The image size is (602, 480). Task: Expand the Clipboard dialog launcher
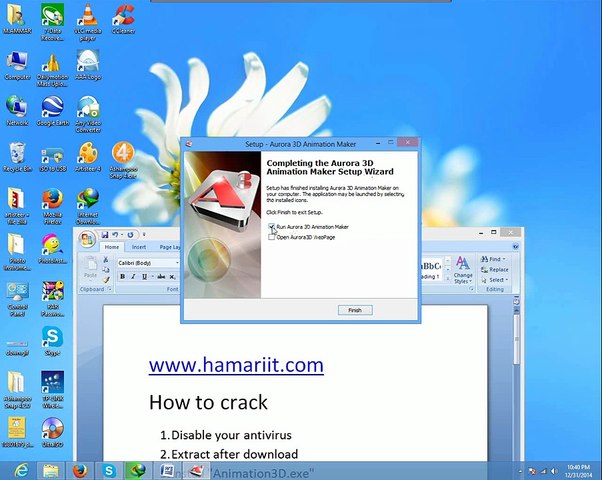tap(109, 289)
